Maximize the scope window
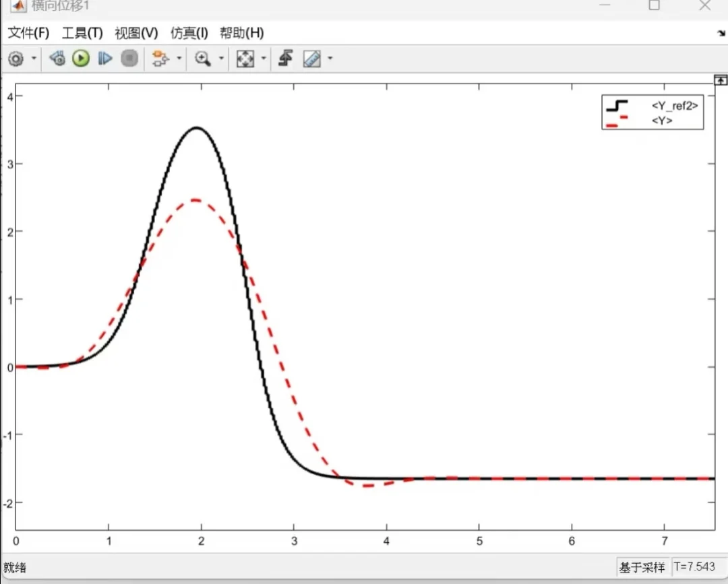The image size is (728, 584). click(x=654, y=5)
